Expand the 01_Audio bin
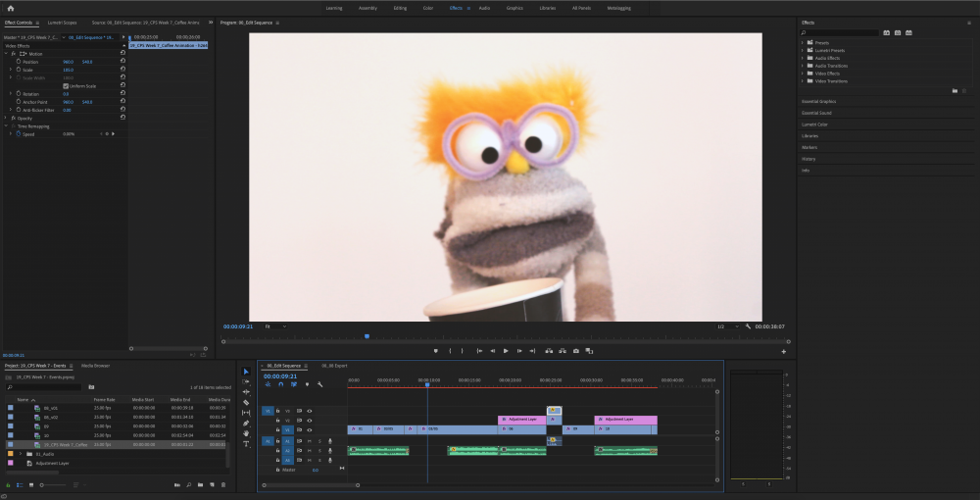The image size is (980, 500). point(21,454)
